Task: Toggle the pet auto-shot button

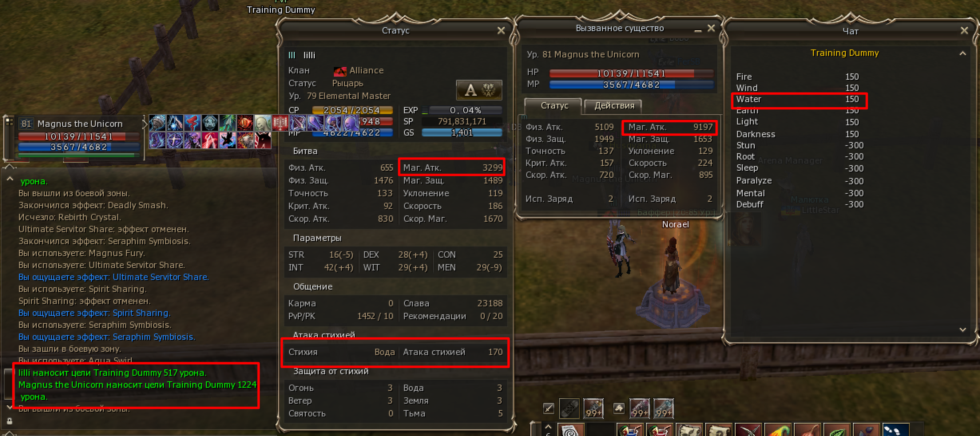Action: pyautogui.click(x=619, y=408)
